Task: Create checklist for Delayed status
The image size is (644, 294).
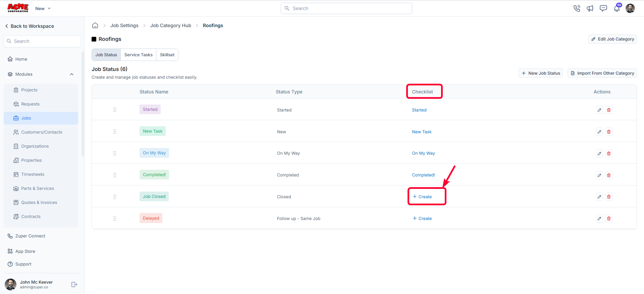Action: tap(422, 219)
